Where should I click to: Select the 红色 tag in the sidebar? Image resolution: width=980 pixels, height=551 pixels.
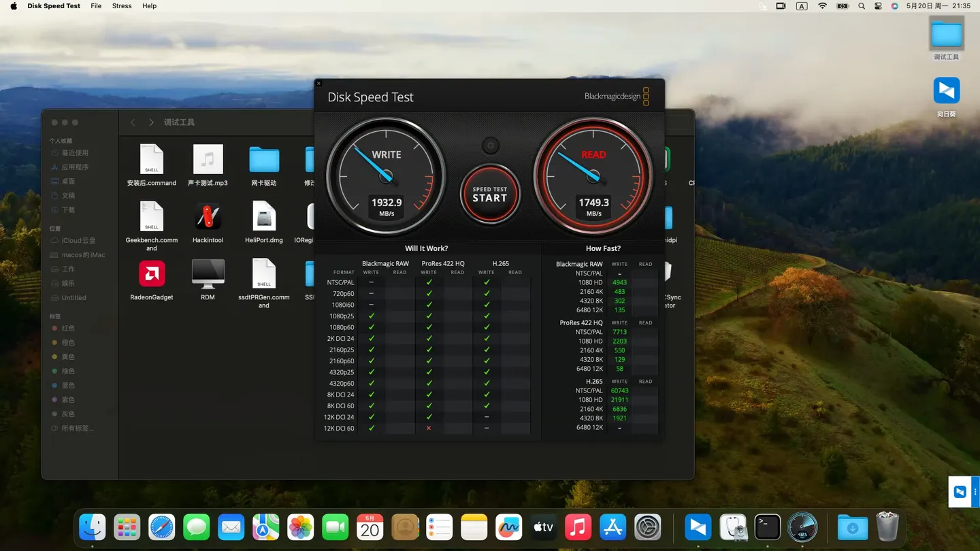(67, 328)
